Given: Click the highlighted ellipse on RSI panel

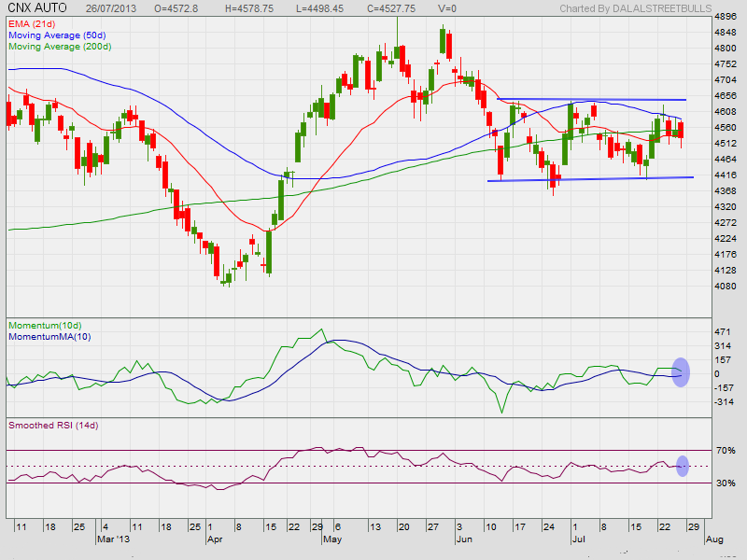Looking at the screenshot, I should pos(683,466).
